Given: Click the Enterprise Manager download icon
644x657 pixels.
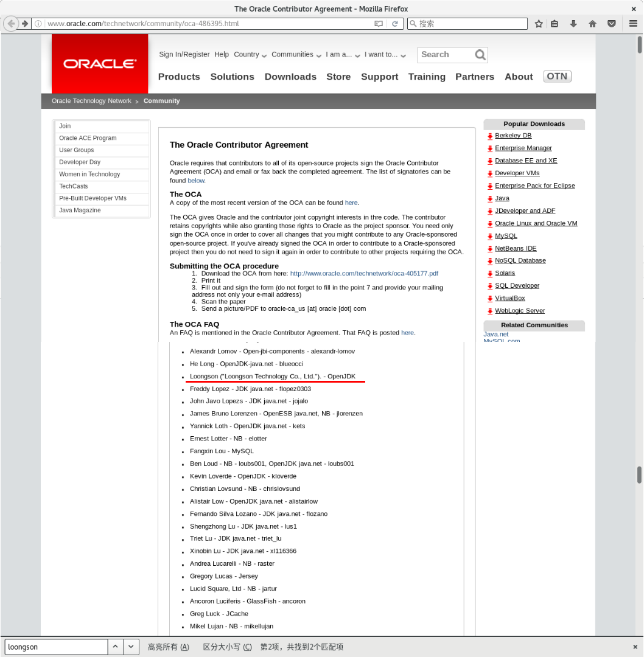Looking at the screenshot, I should [490, 148].
